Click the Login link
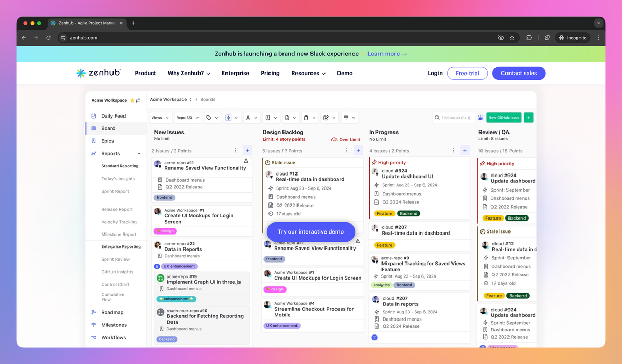The image size is (622, 364). 435,74
